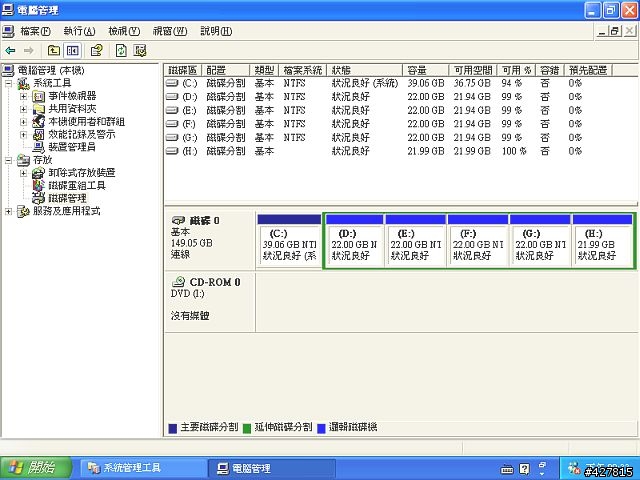Click the 延伸磁碟分割 green legend swatch
The image size is (640, 480).
(247, 428)
